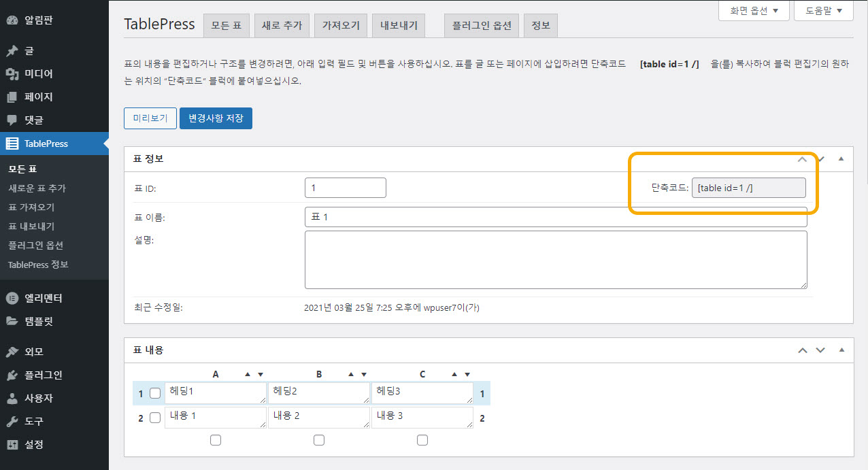Click the 외모 paintbrush icon

[12, 352]
